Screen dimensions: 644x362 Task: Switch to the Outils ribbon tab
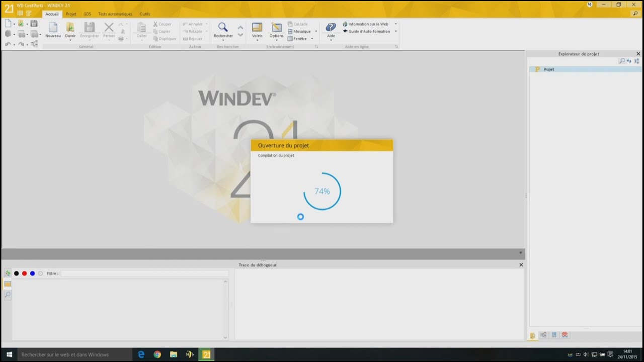tap(145, 14)
